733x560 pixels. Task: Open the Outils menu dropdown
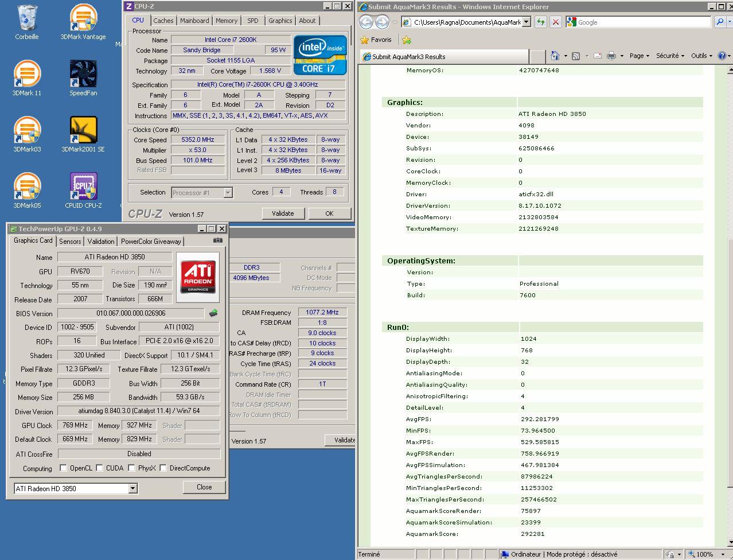point(702,56)
